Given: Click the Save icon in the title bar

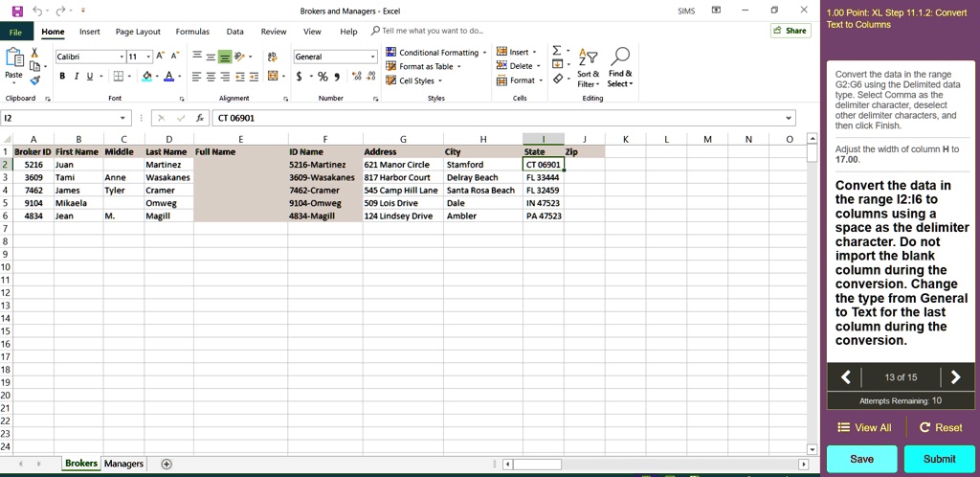Looking at the screenshot, I should (x=17, y=11).
